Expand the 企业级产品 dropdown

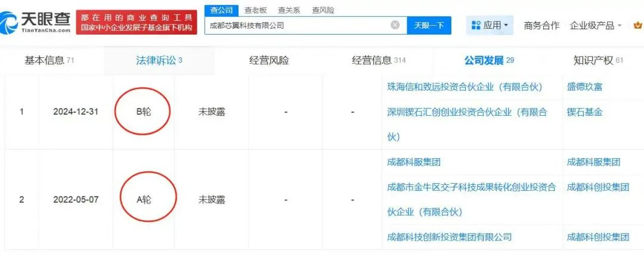point(596,26)
